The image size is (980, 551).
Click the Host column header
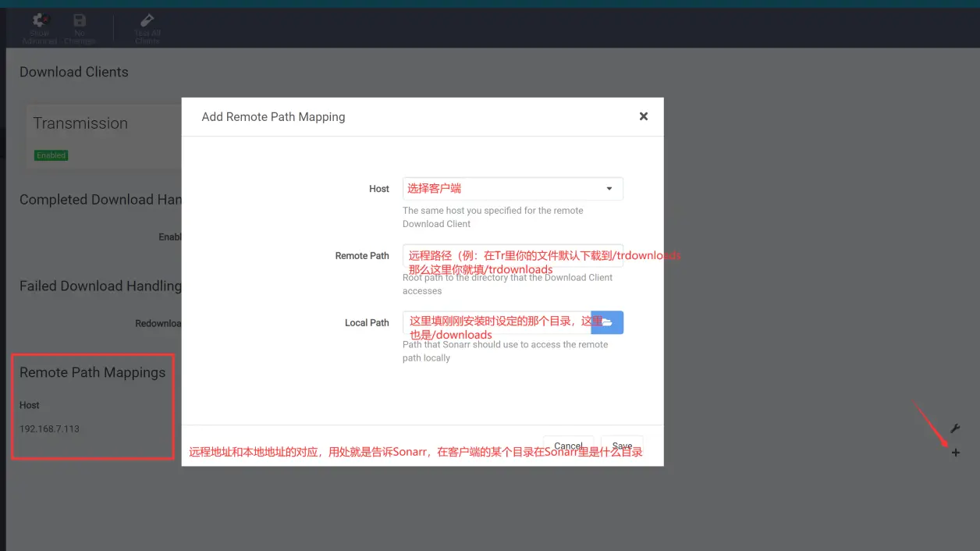point(30,405)
